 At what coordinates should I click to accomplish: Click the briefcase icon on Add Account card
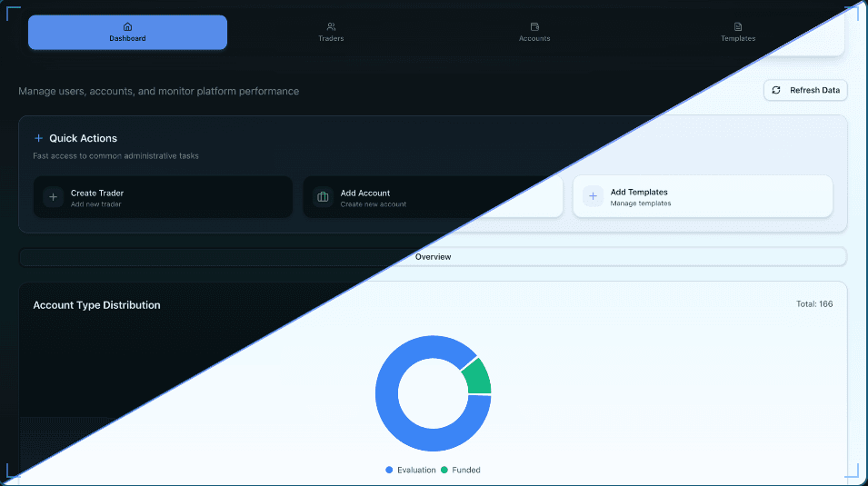click(x=323, y=197)
